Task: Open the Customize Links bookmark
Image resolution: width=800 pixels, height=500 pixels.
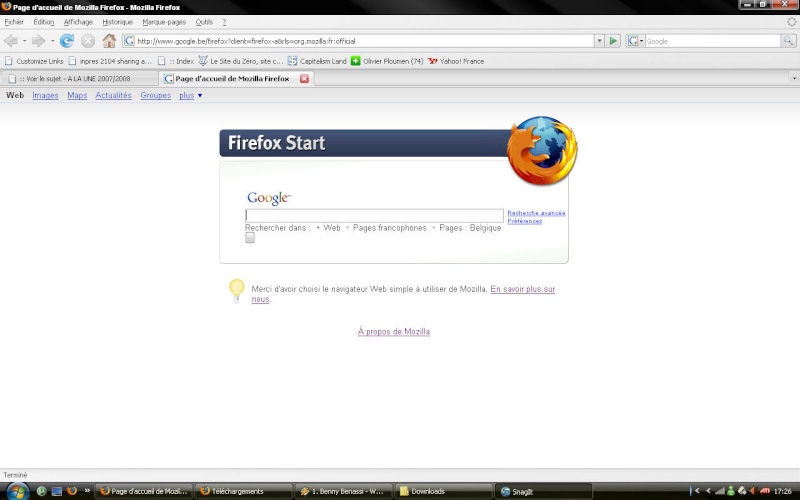Action: pyautogui.click(x=34, y=61)
